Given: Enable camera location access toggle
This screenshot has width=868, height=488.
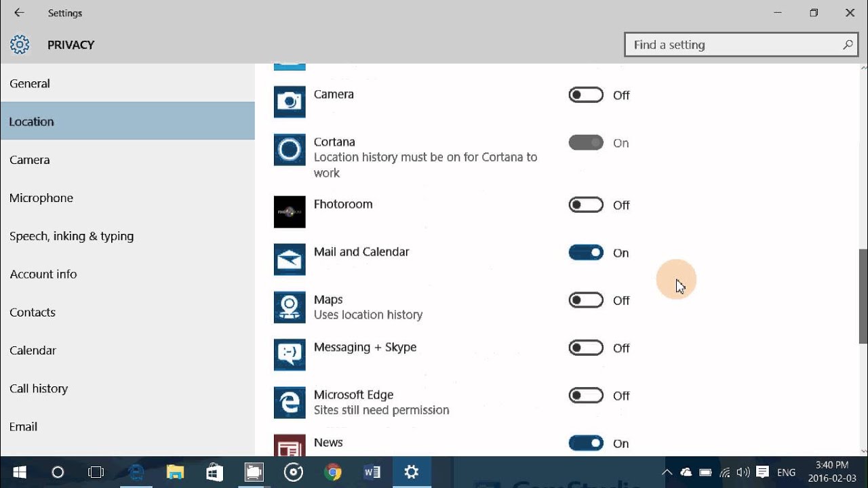Looking at the screenshot, I should 585,94.
